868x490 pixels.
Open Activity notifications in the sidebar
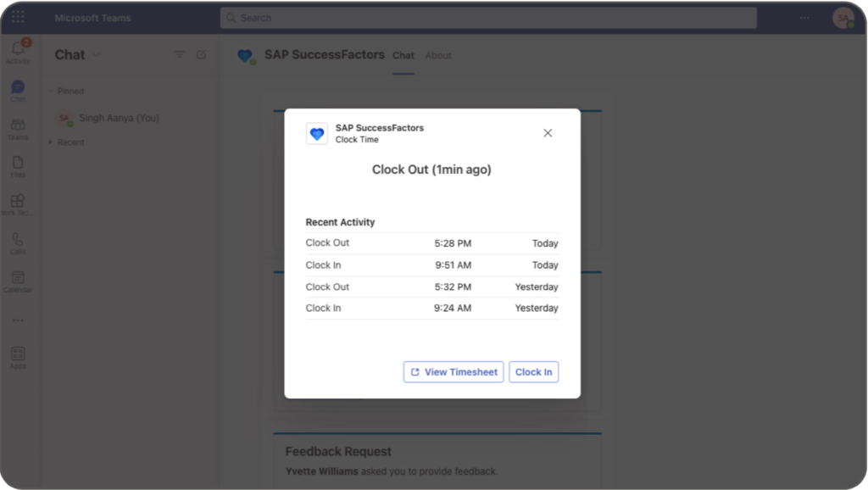pos(18,51)
